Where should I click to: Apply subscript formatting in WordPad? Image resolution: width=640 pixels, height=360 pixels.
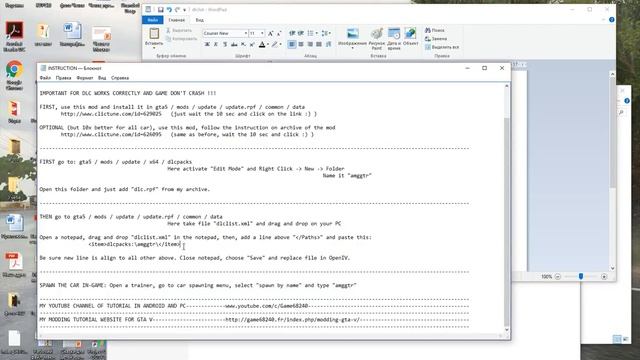(243, 44)
